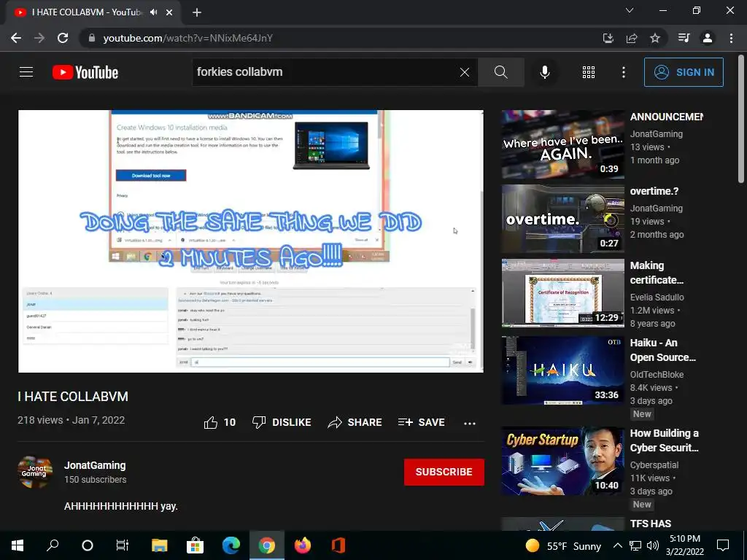
Task: Click the taskbar clock 5:10 PM
Action: click(685, 545)
